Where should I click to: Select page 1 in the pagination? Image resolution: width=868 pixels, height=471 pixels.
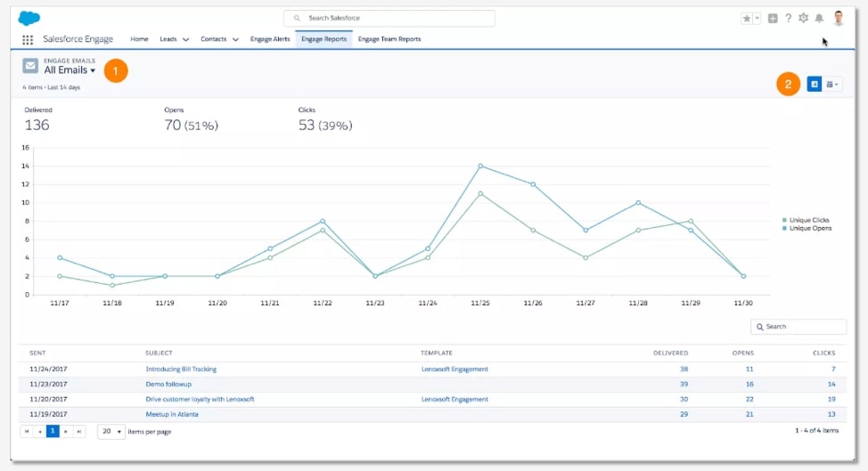[53, 431]
